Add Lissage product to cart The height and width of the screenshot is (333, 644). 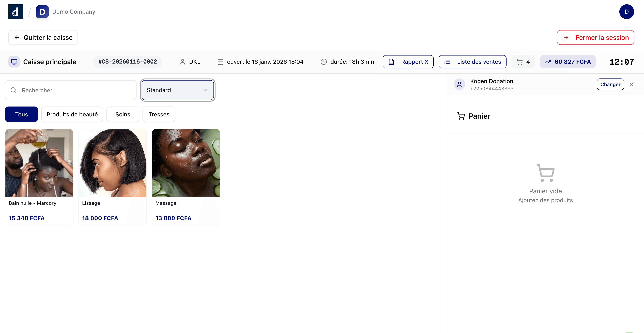pos(112,177)
